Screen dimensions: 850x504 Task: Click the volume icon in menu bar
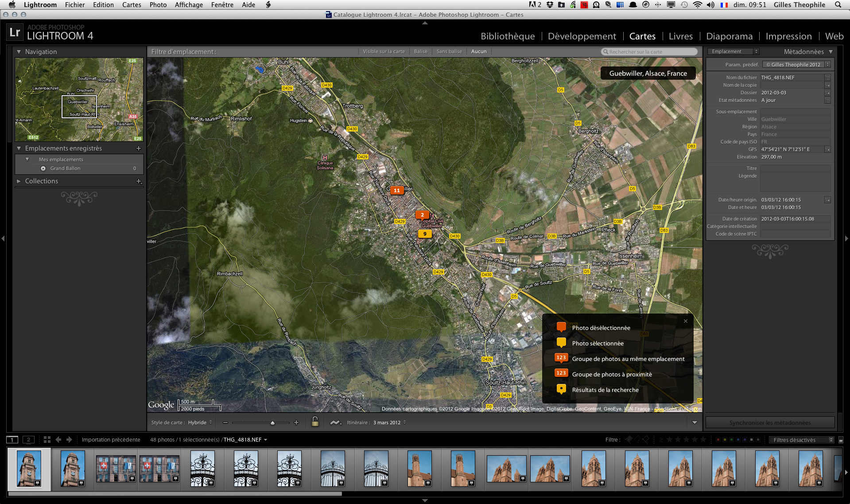pyautogui.click(x=710, y=5)
